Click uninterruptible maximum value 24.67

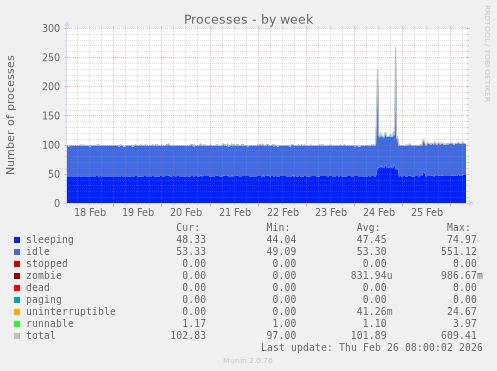pos(462,312)
